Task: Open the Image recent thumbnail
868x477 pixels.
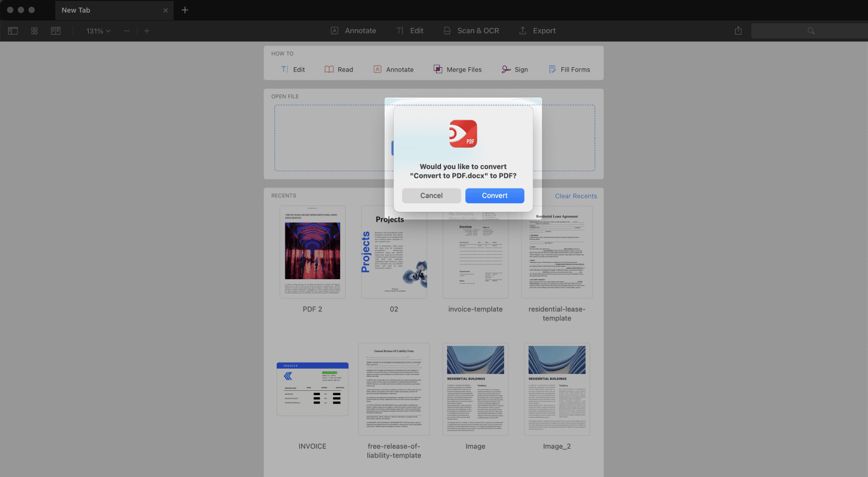Action: [475, 389]
